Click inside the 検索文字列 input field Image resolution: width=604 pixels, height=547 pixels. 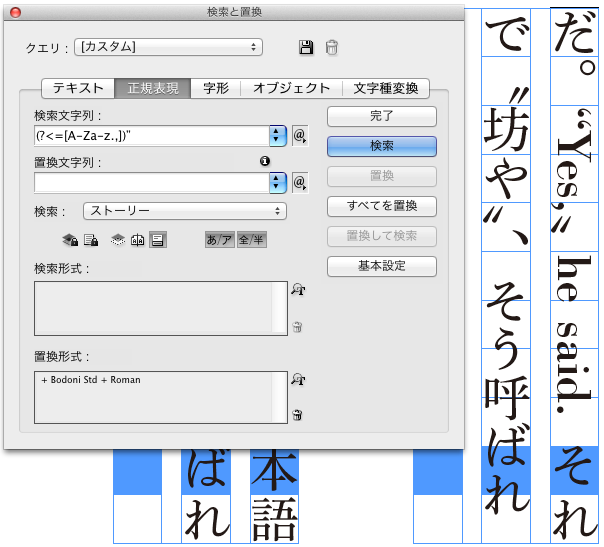pyautogui.click(x=152, y=136)
